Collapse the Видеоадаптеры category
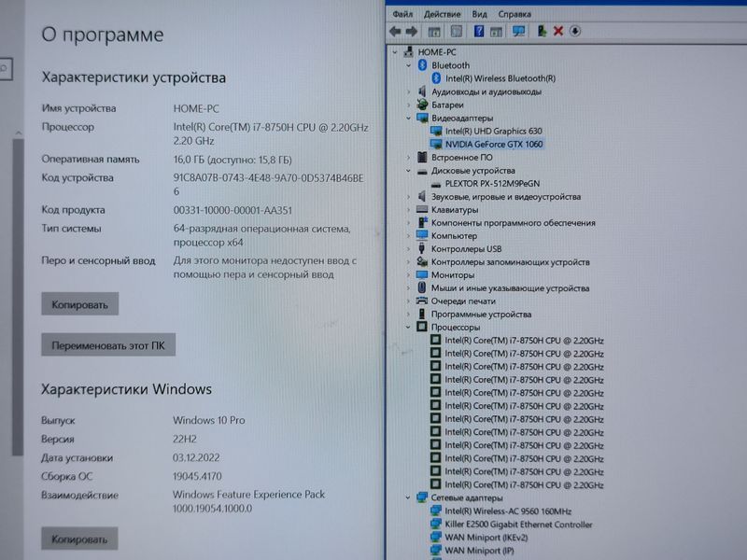The width and height of the screenshot is (747, 560). [408, 118]
